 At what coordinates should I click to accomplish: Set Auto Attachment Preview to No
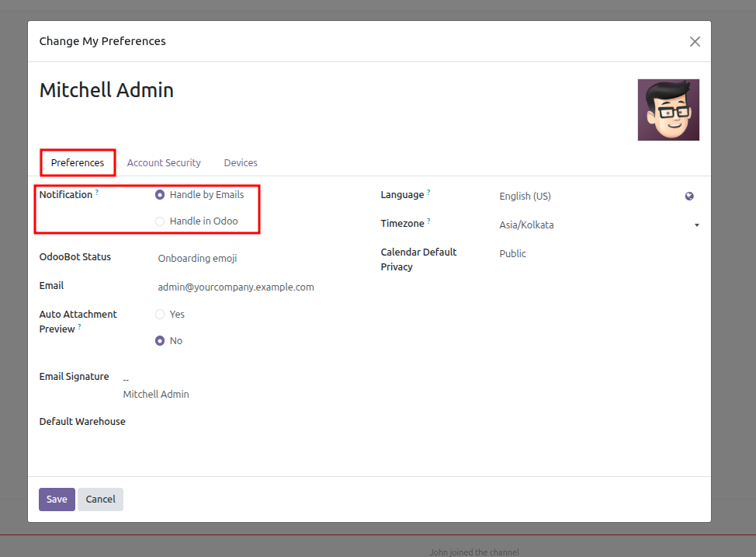160,341
